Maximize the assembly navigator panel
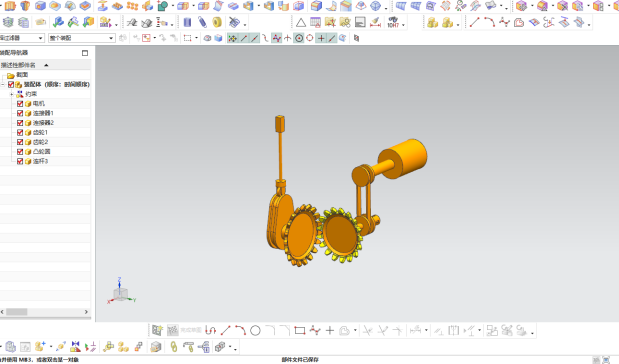Viewport: 619px width, 364px height. (85, 53)
